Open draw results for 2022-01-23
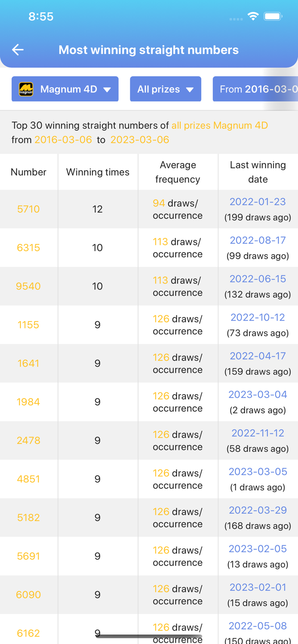Image resolution: width=298 pixels, height=644 pixels. [x=258, y=202]
